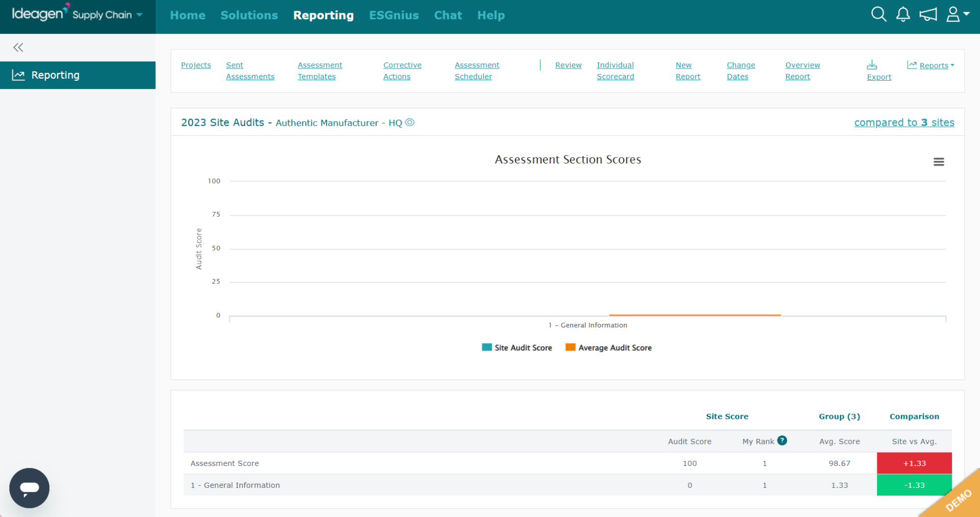Click the green -1.33 comparison cell
Screen dimensions: 980x517
point(914,485)
